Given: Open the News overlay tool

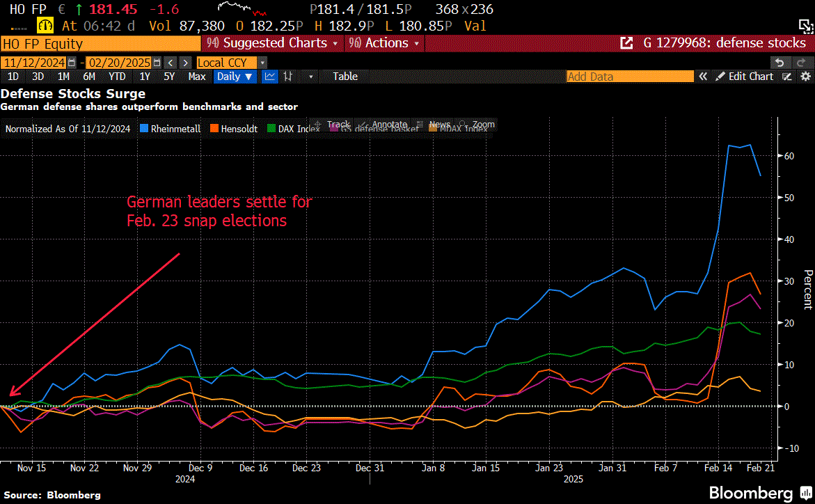Looking at the screenshot, I should click(434, 125).
